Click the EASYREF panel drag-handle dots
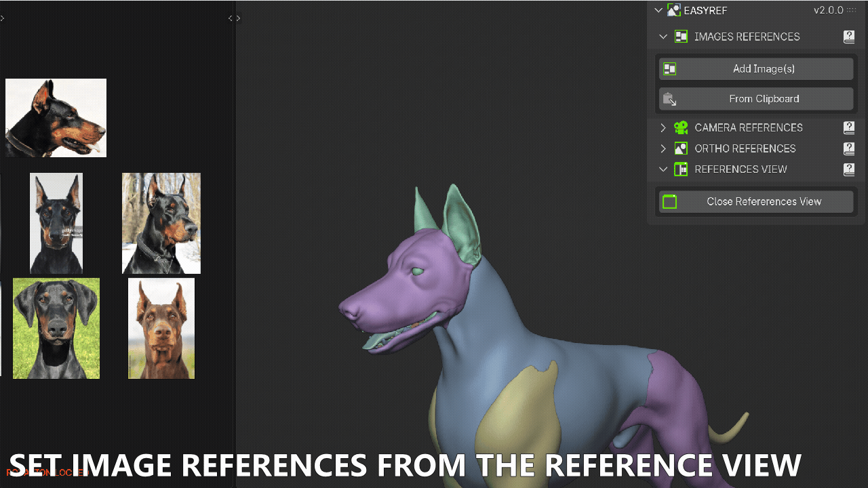 pos(852,10)
